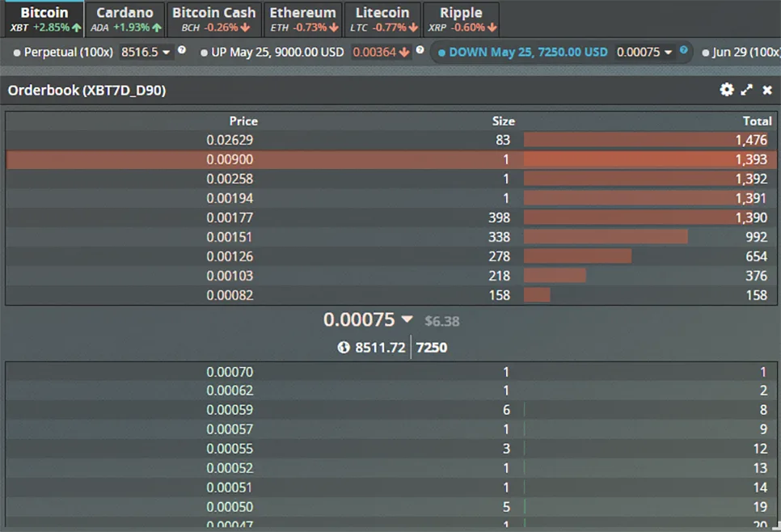Click the globe index icon near 8511.72

click(x=344, y=347)
